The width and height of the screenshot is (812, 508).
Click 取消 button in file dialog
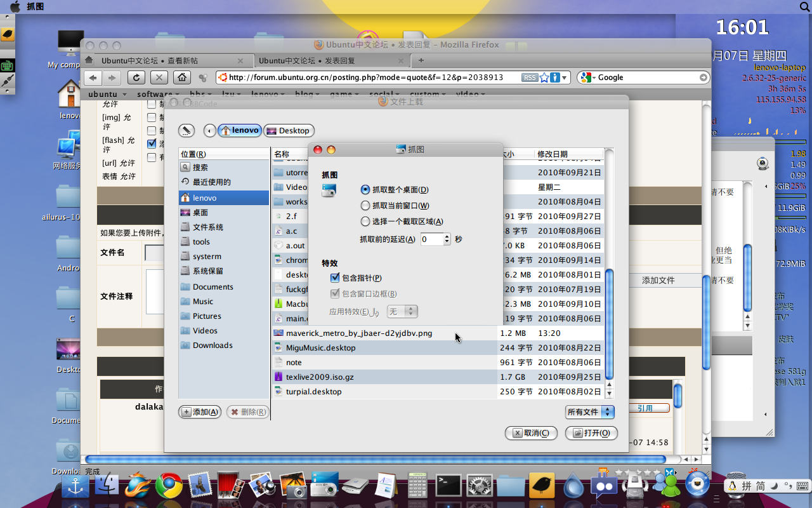coord(532,433)
